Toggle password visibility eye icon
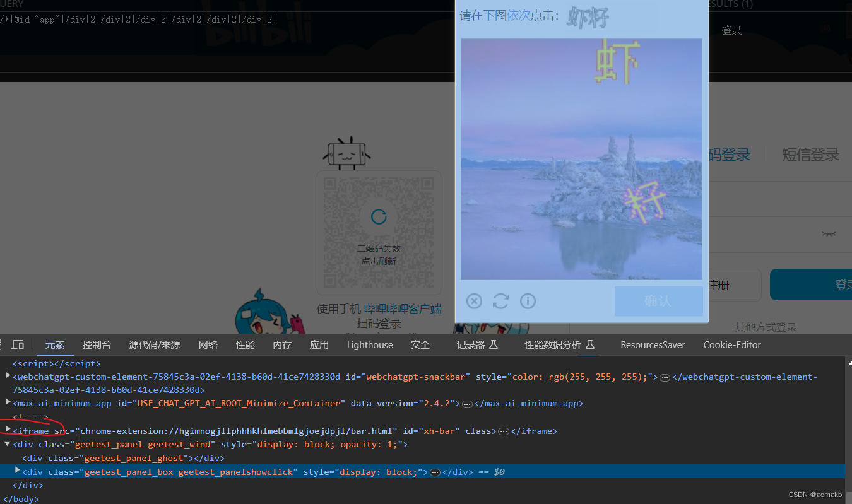The height and width of the screenshot is (504, 852). pyautogui.click(x=829, y=234)
